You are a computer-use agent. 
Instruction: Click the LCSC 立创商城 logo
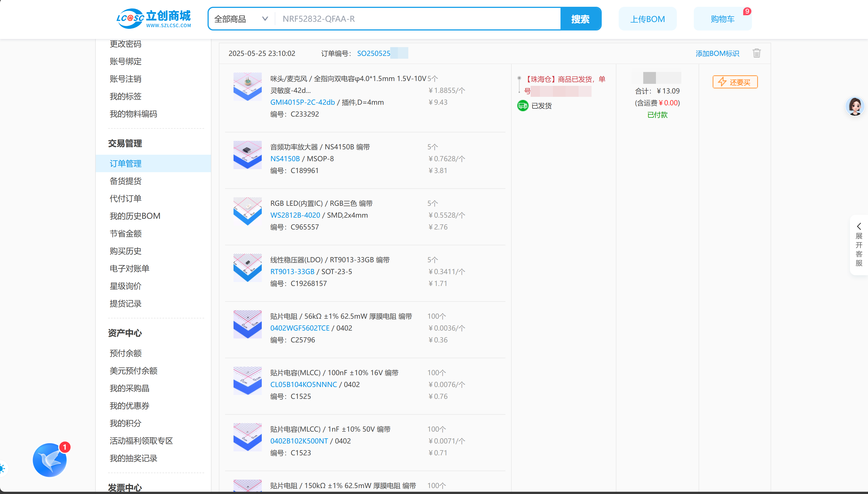coord(153,19)
